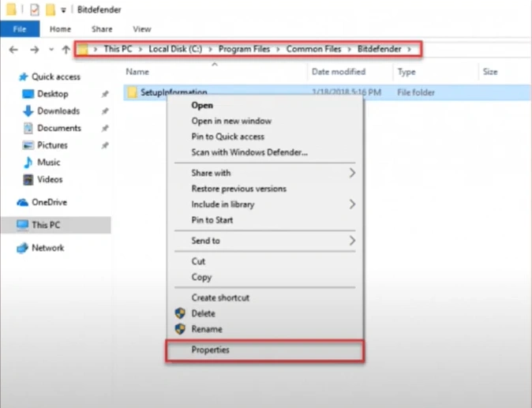Open Music in navigation pane

click(x=48, y=163)
